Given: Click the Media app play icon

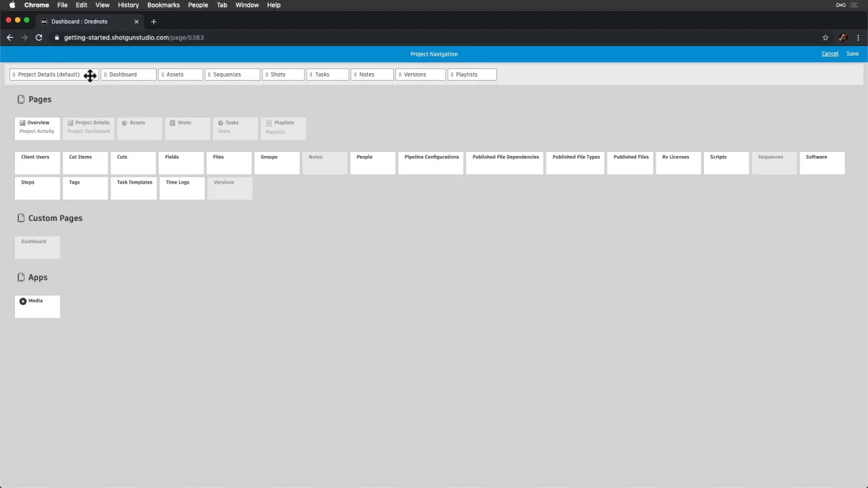Looking at the screenshot, I should point(23,301).
